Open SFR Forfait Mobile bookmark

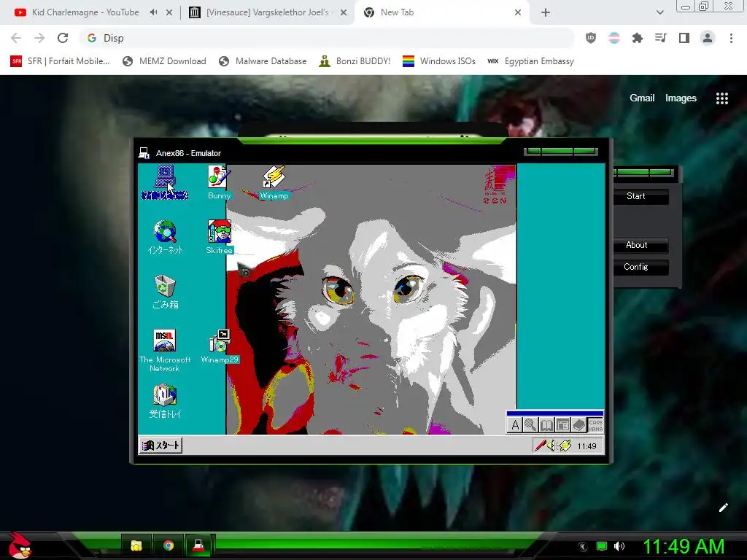pos(60,61)
